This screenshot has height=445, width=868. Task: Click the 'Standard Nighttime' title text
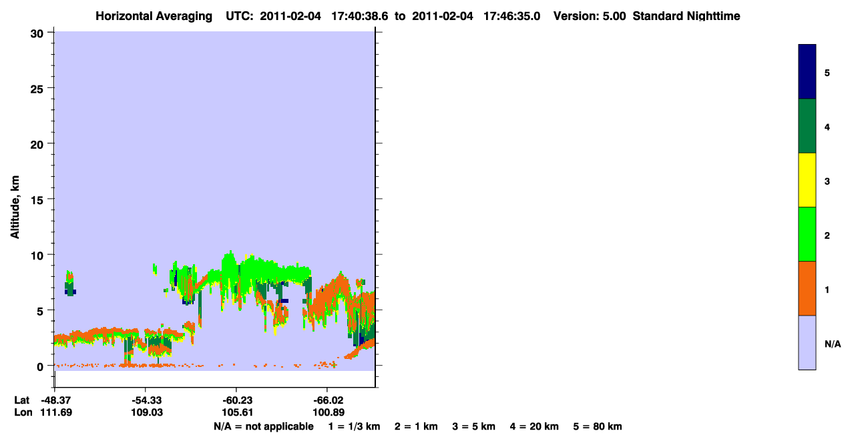click(x=686, y=16)
